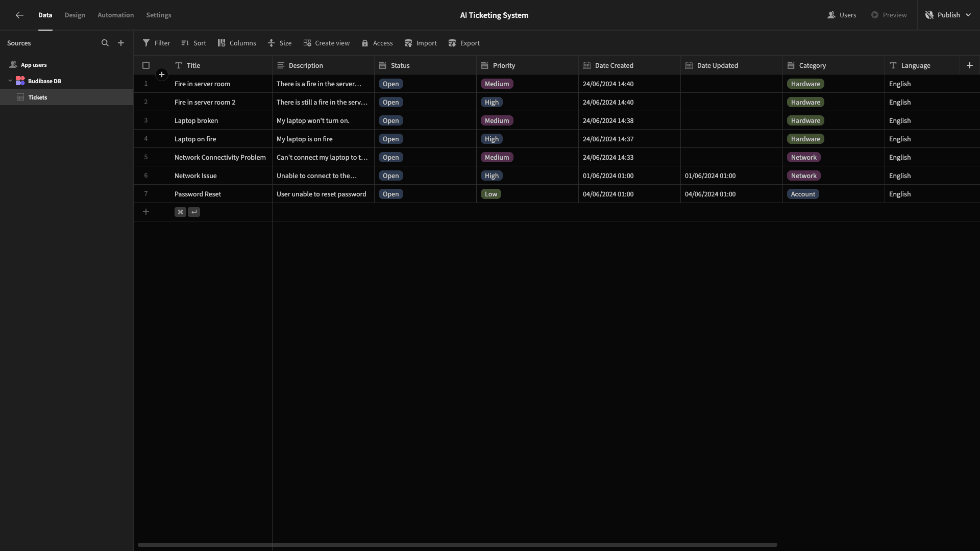Click the Low priority tag for Password Reset
The image size is (980, 551).
(x=491, y=194)
